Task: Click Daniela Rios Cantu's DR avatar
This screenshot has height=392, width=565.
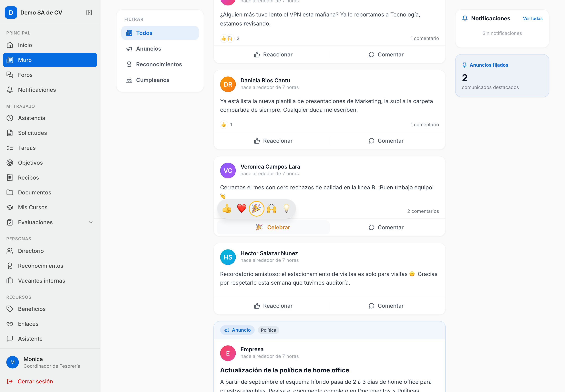Action: (228, 84)
